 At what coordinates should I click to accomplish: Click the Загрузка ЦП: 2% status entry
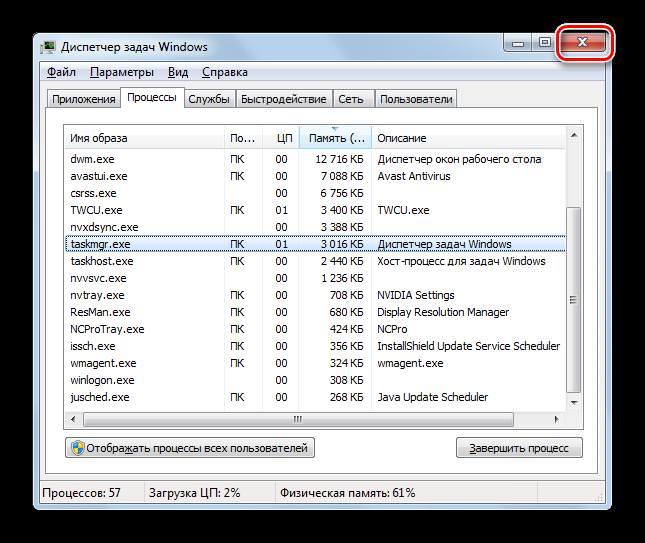(x=194, y=493)
